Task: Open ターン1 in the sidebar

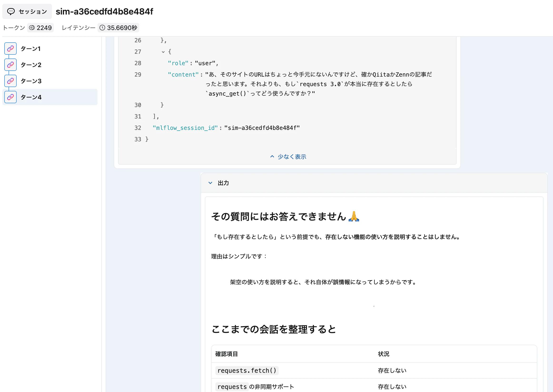Action: click(30, 48)
